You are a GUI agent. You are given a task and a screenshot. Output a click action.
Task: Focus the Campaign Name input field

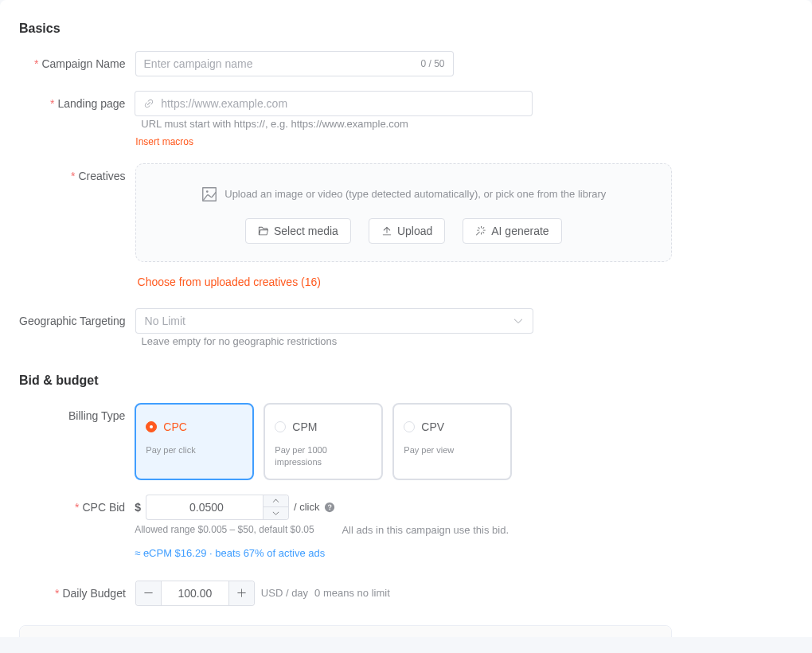[x=294, y=64]
